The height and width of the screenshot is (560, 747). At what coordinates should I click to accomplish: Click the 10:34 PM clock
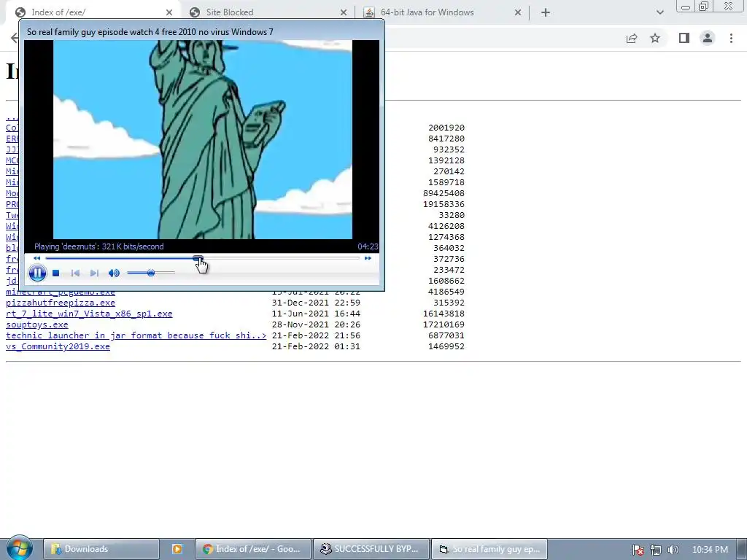(710, 550)
